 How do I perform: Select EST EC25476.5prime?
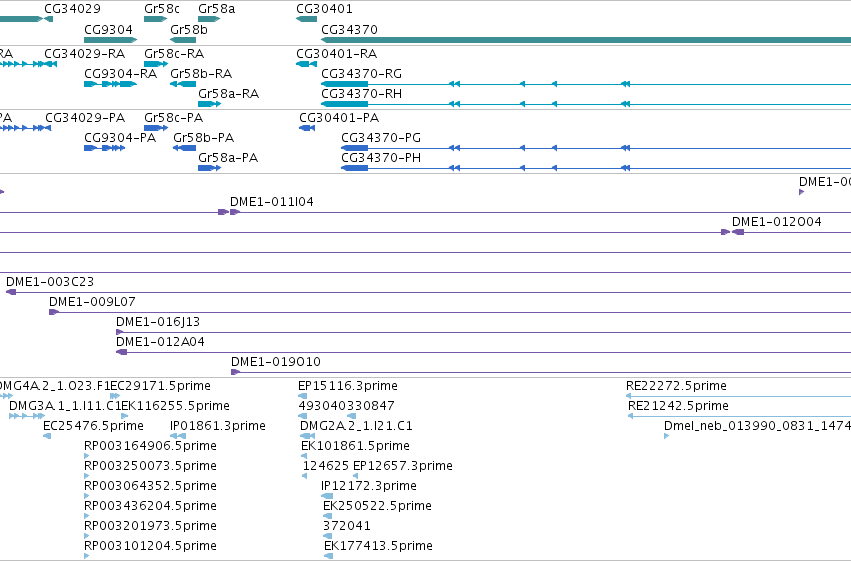coord(93,426)
